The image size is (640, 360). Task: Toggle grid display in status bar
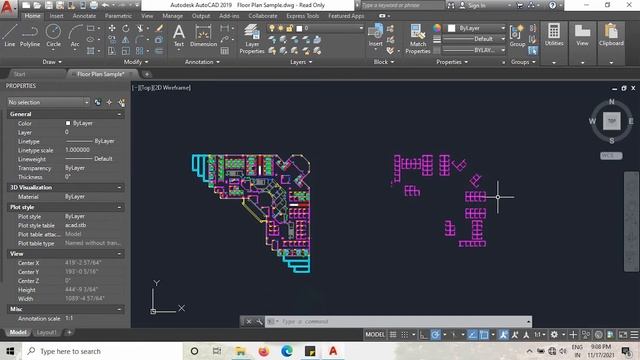[393, 335]
